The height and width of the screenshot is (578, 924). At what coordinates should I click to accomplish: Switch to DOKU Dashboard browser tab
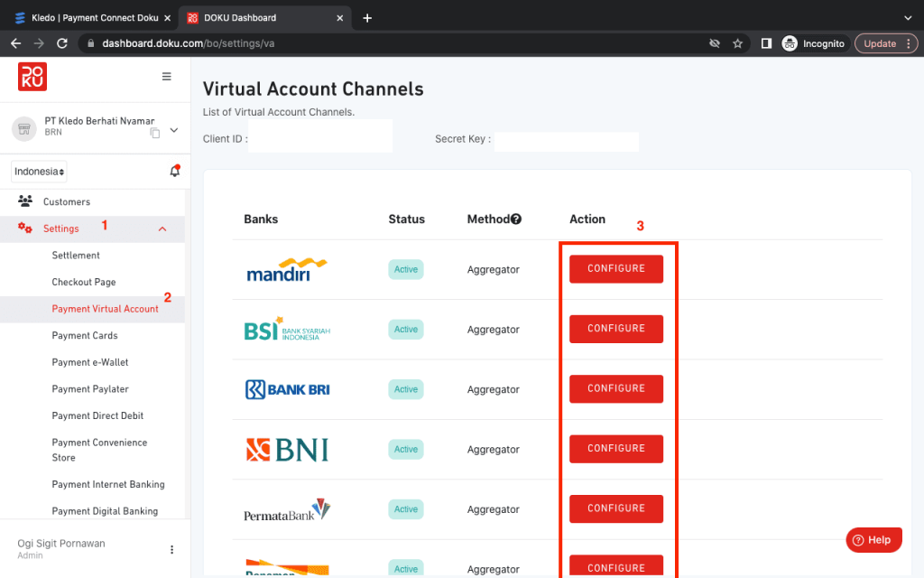click(264, 18)
